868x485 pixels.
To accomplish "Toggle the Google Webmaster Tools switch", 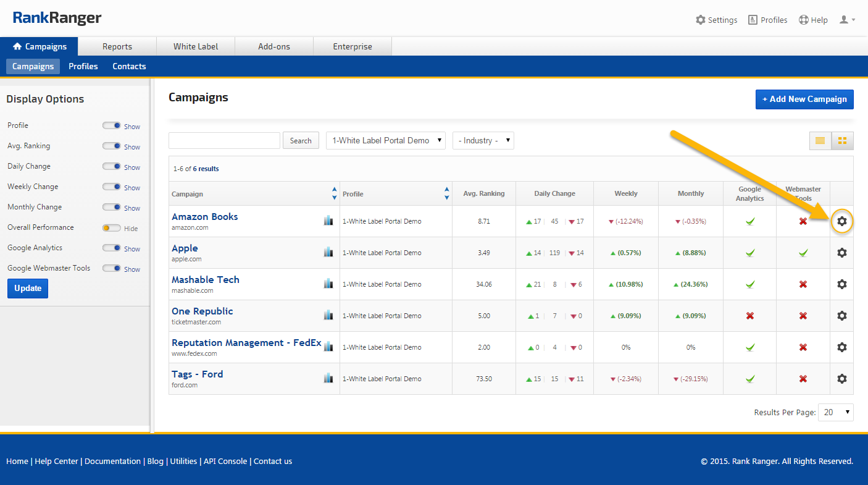I will (x=111, y=269).
